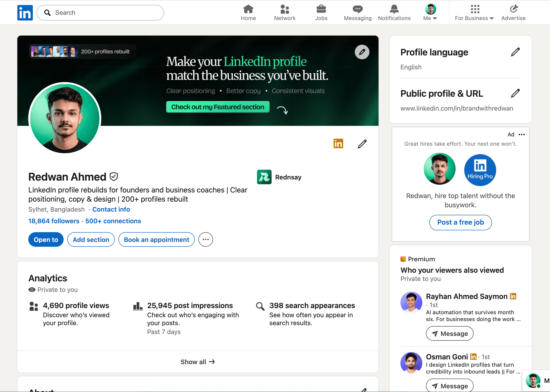Image resolution: width=550 pixels, height=392 pixels.
Task: Expand the Me account dropdown
Action: 430,13
